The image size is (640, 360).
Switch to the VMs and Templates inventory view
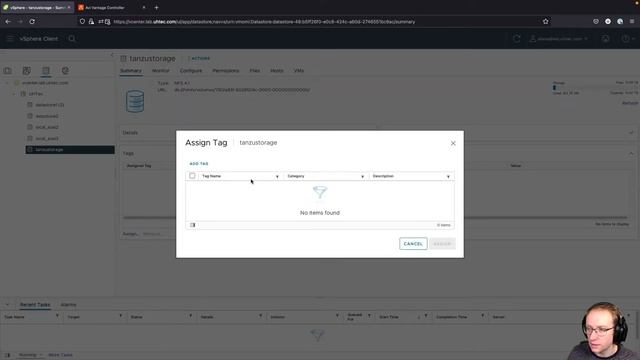coord(27,71)
